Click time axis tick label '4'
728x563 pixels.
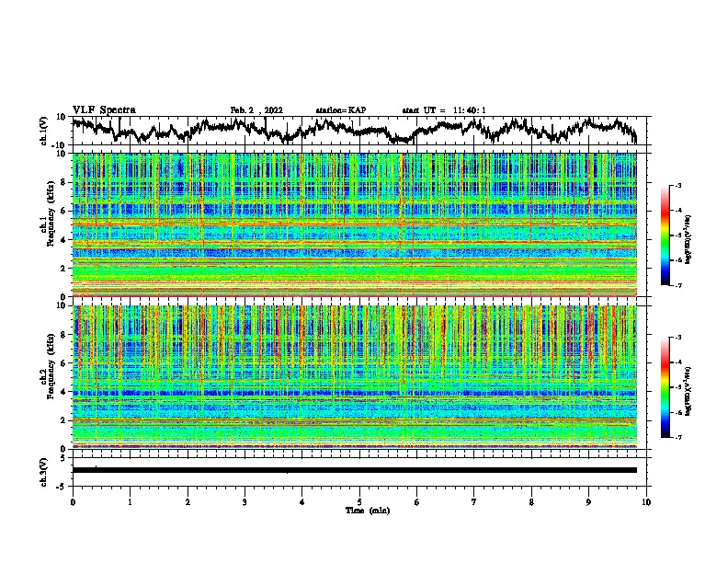pyautogui.click(x=301, y=502)
